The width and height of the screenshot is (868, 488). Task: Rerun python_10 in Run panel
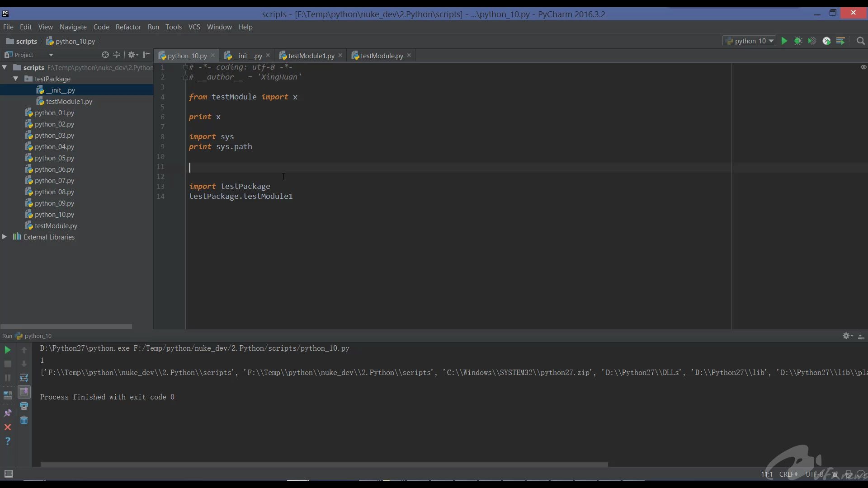pos(7,350)
